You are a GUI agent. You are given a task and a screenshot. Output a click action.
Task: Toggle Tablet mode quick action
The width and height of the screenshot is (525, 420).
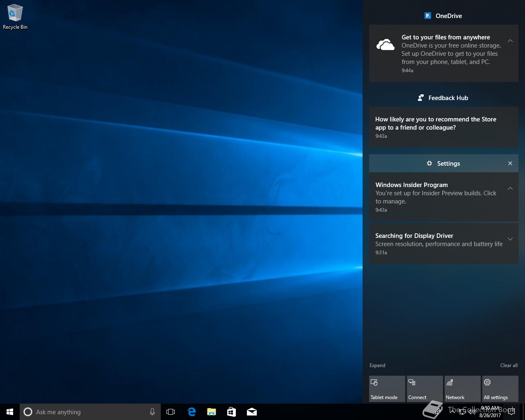(387, 389)
